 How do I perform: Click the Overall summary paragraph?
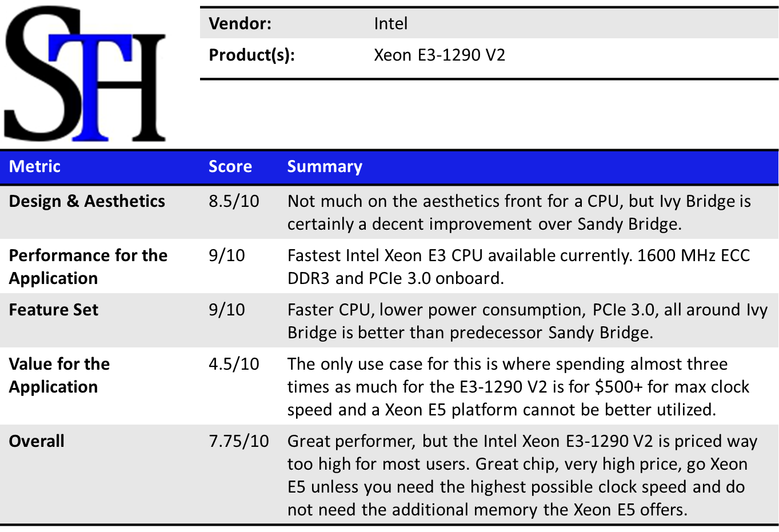click(x=521, y=475)
